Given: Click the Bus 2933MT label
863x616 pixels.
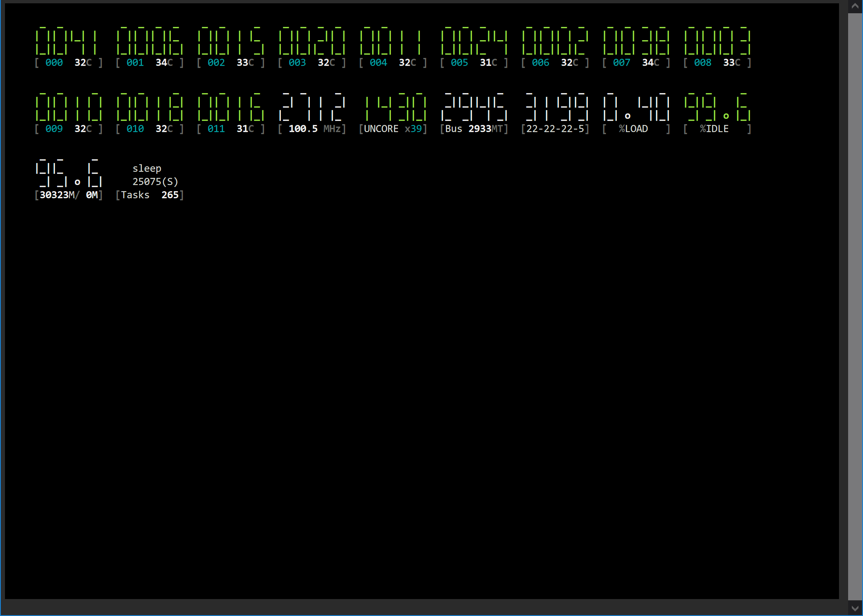Looking at the screenshot, I should [x=474, y=129].
